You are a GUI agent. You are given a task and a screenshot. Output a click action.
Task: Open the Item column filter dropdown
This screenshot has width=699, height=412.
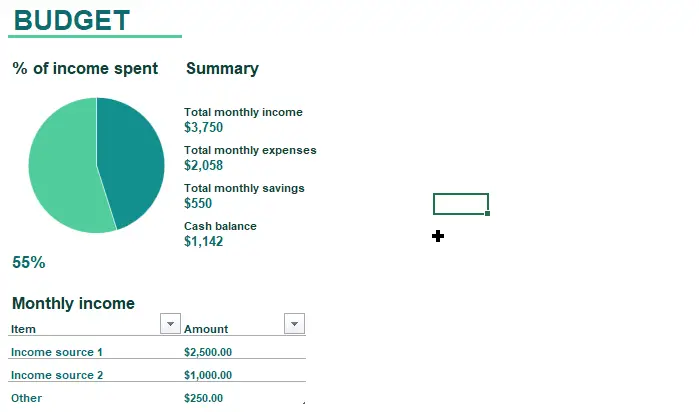pos(170,324)
